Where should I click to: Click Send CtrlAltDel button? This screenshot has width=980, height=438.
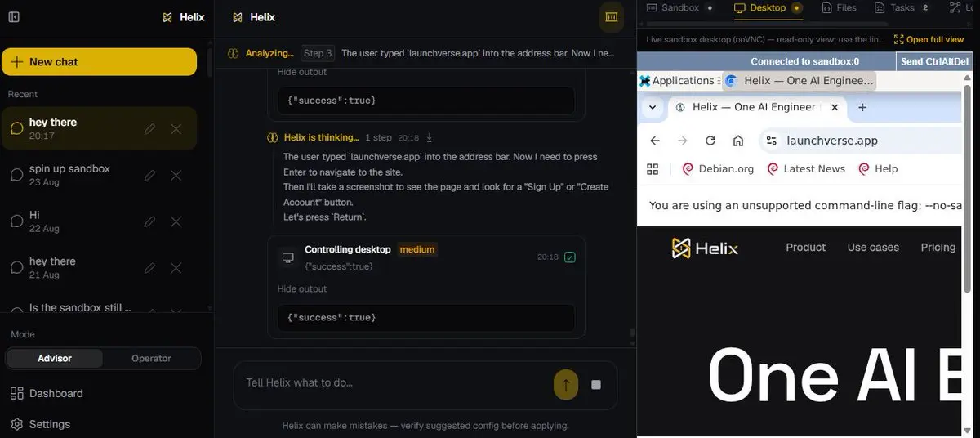pos(934,61)
